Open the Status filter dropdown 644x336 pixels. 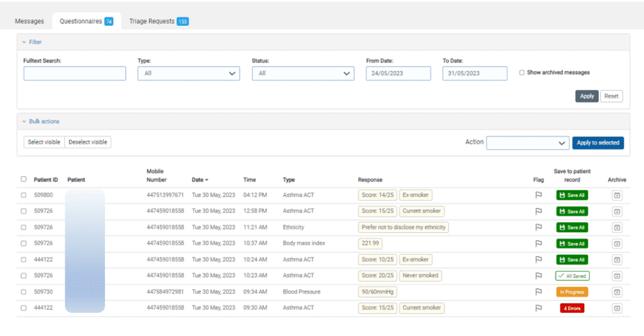pyautogui.click(x=303, y=73)
